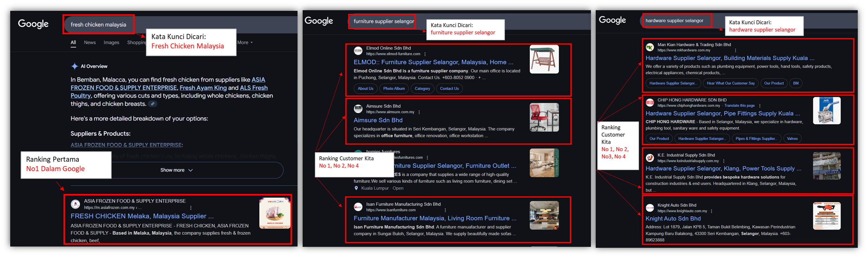Viewport: 868px width, 258px height.
Task: Open three-dot options for Elmod Online result
Action: click(425, 54)
